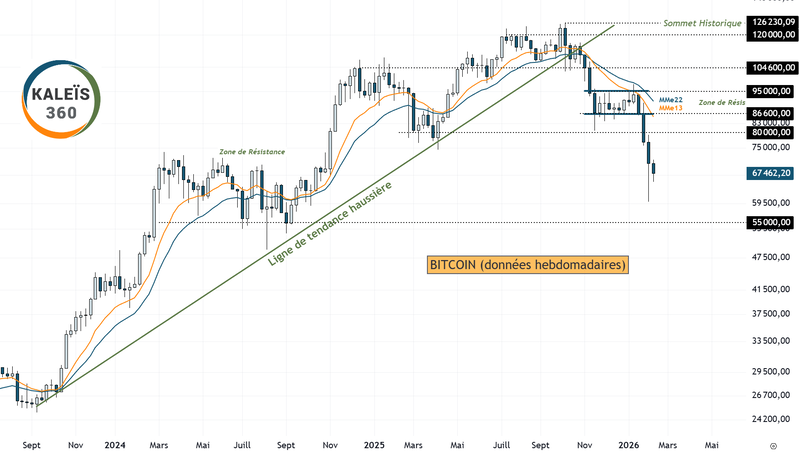Click the 2024 date axis label
Image resolution: width=800 pixels, height=455 pixels.
tap(115, 445)
